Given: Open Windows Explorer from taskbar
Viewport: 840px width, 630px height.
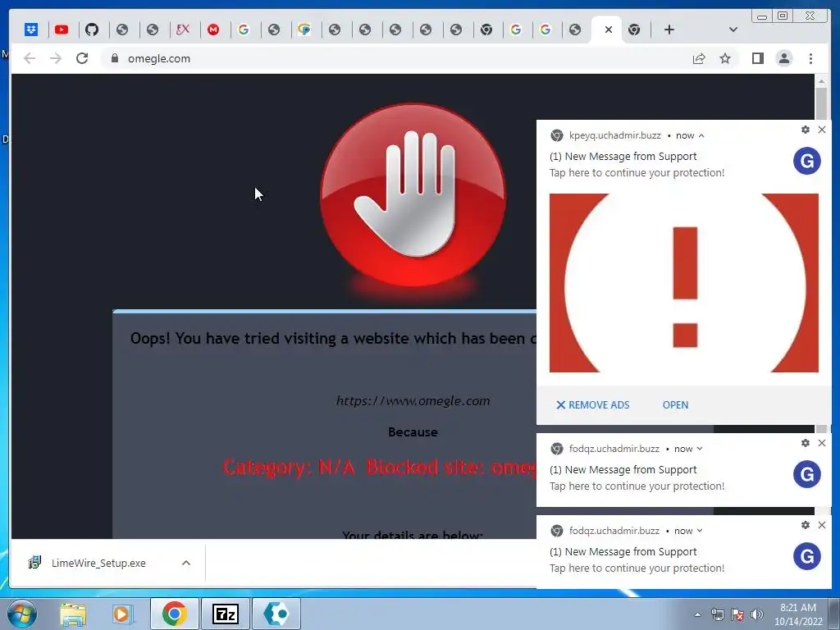Looking at the screenshot, I should [x=73, y=614].
